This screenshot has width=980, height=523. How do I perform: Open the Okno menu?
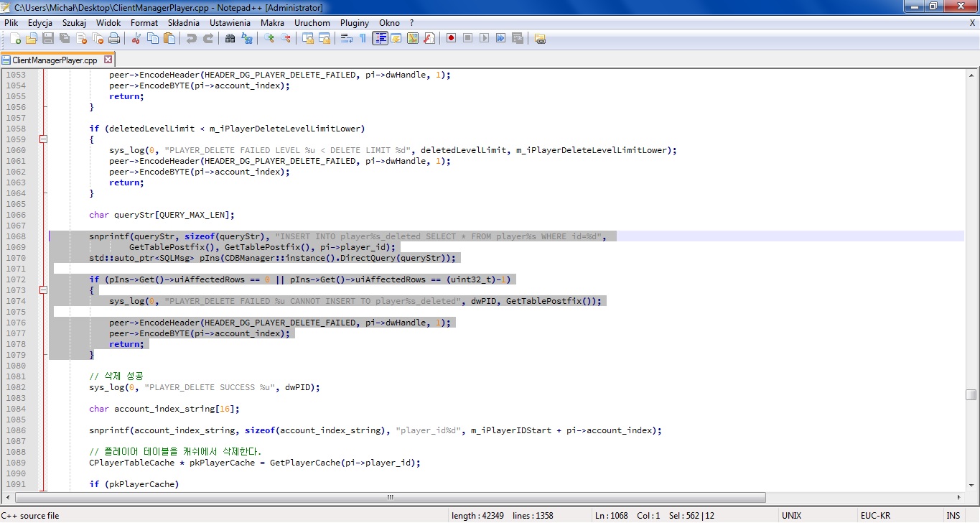(x=390, y=23)
